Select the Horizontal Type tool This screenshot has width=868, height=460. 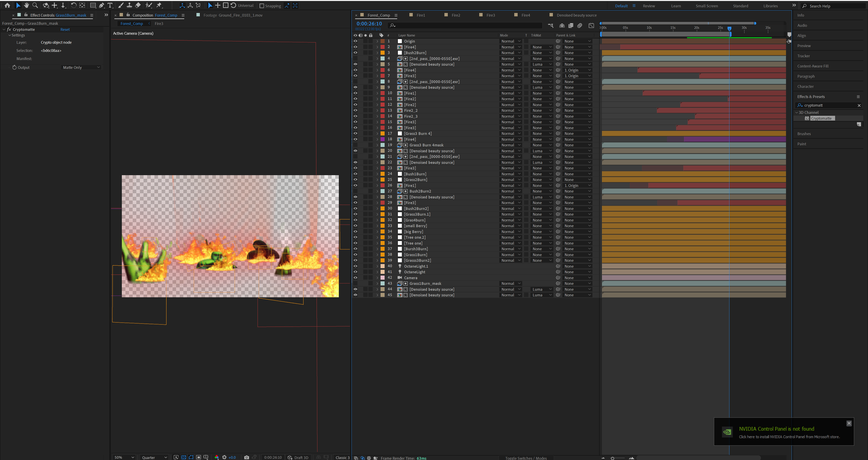[x=110, y=5]
